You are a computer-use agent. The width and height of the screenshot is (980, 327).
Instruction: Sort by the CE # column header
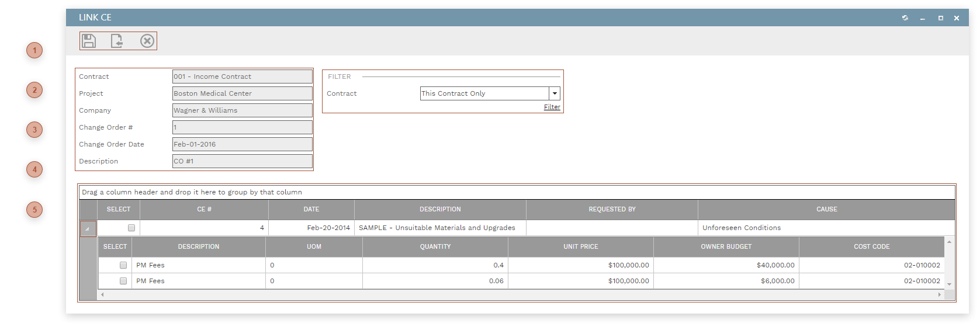204,209
